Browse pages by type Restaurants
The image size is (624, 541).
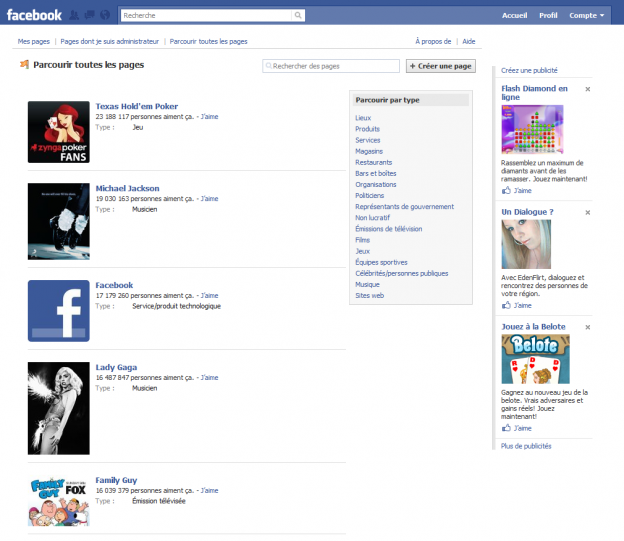coord(373,162)
